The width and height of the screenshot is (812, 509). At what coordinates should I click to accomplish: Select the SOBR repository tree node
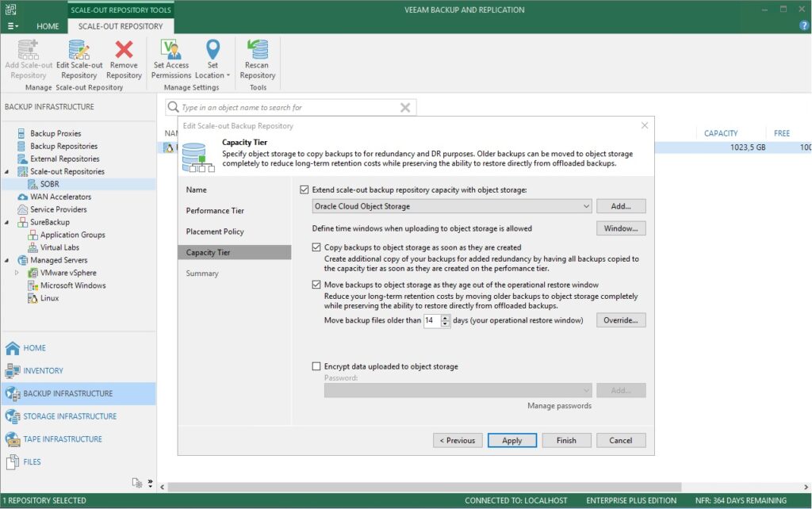[x=50, y=184]
